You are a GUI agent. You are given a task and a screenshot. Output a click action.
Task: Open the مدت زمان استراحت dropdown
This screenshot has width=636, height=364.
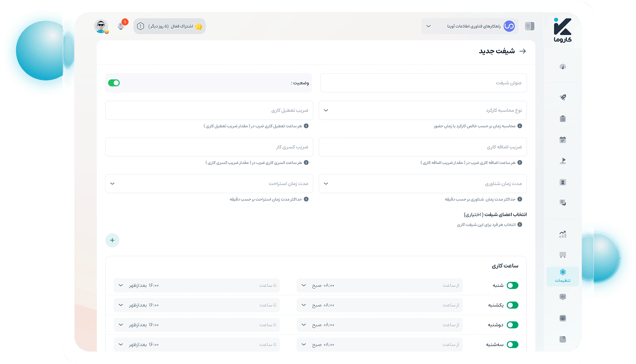coord(209,184)
